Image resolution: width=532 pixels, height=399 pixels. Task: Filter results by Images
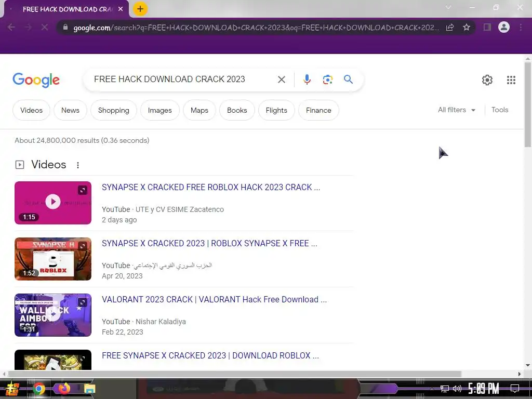click(160, 110)
